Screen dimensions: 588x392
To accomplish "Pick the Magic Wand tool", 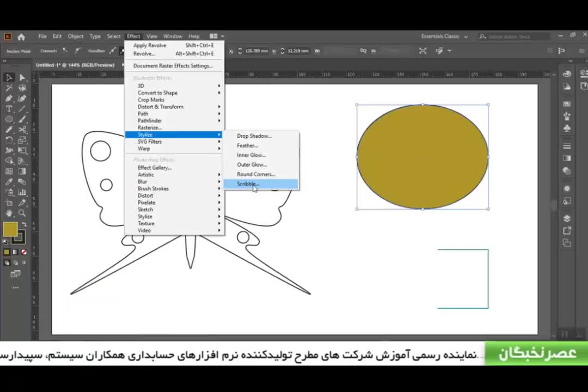I will click(x=9, y=88).
